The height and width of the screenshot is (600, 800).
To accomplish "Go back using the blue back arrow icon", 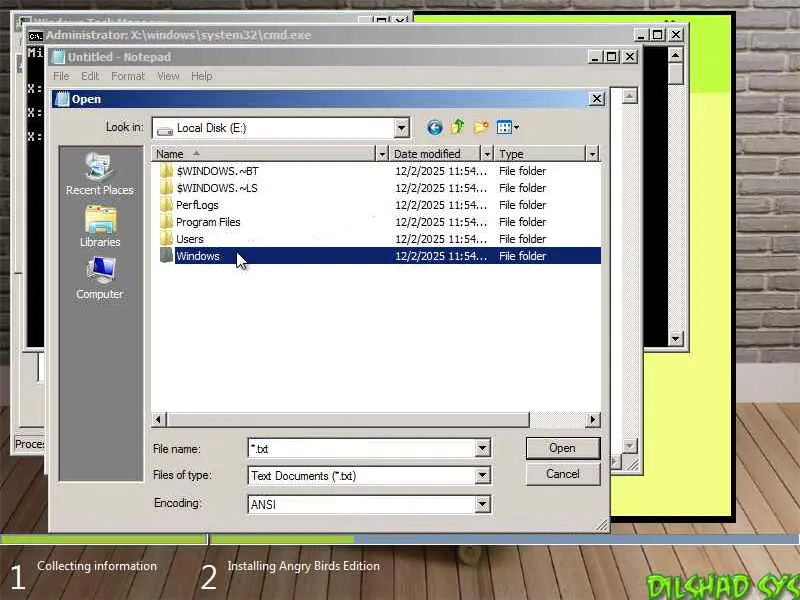I will click(x=434, y=127).
